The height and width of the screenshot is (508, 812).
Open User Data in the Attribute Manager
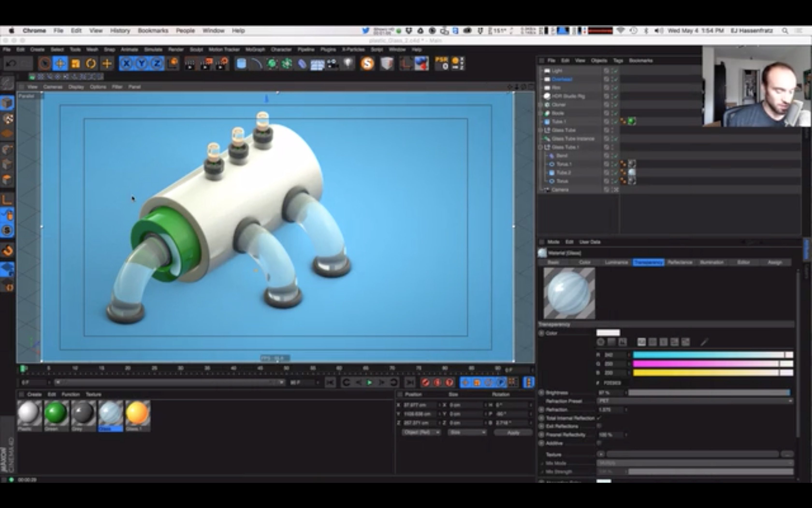(589, 242)
